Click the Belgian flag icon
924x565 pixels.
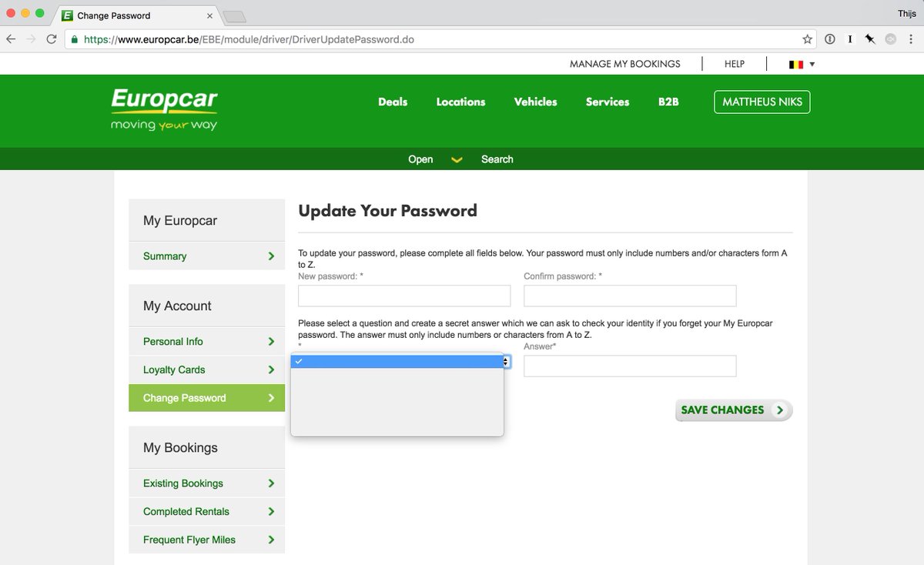pyautogui.click(x=796, y=65)
